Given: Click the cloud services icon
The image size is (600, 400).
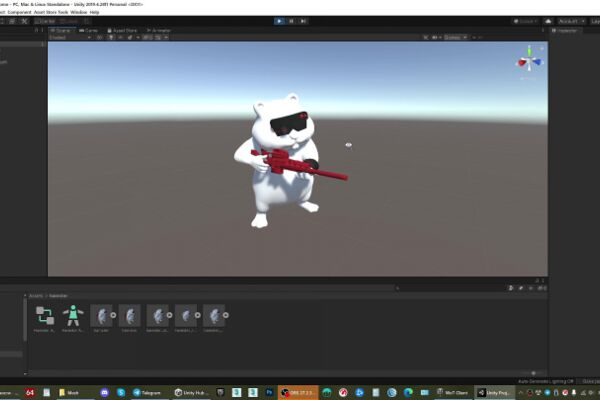Looking at the screenshot, I should 548,21.
